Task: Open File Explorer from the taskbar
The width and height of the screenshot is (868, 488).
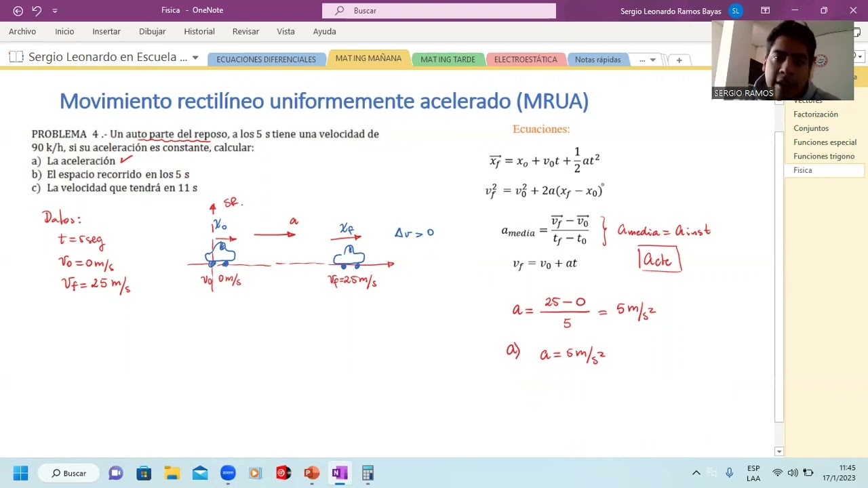Action: coord(172,473)
